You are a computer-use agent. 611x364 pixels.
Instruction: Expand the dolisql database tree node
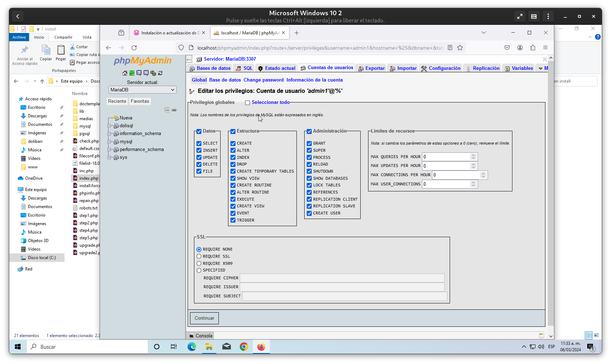(x=109, y=126)
